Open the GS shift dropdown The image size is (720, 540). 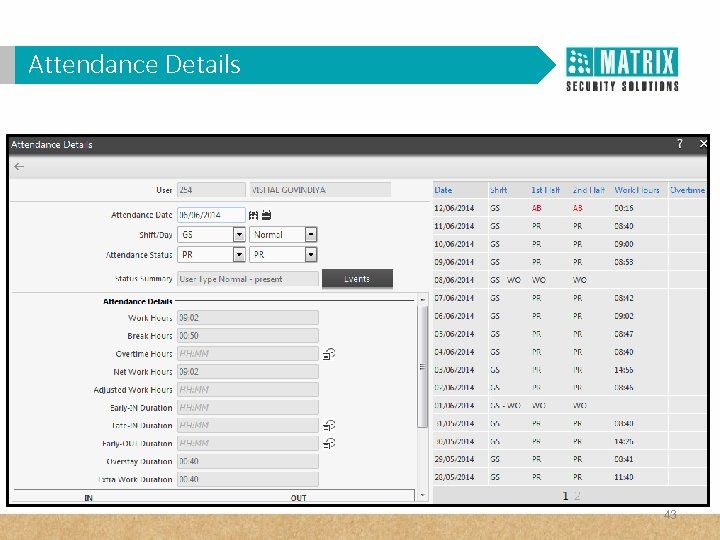(239, 235)
